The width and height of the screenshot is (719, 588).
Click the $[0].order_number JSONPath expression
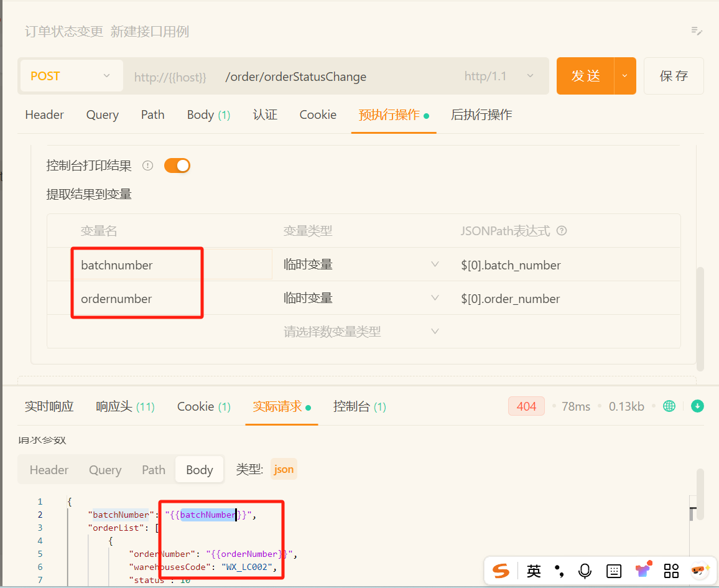point(511,299)
